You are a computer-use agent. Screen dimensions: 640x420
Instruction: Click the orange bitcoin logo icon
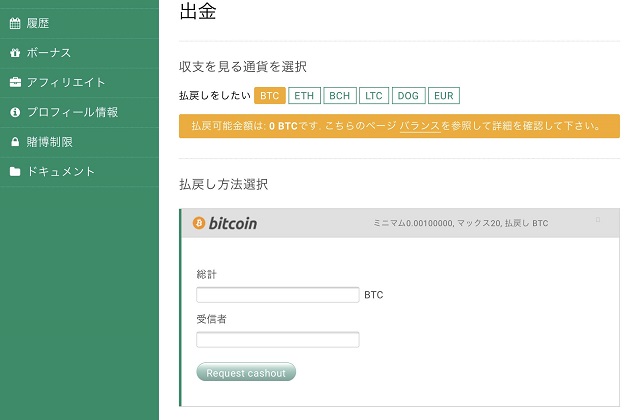[199, 223]
